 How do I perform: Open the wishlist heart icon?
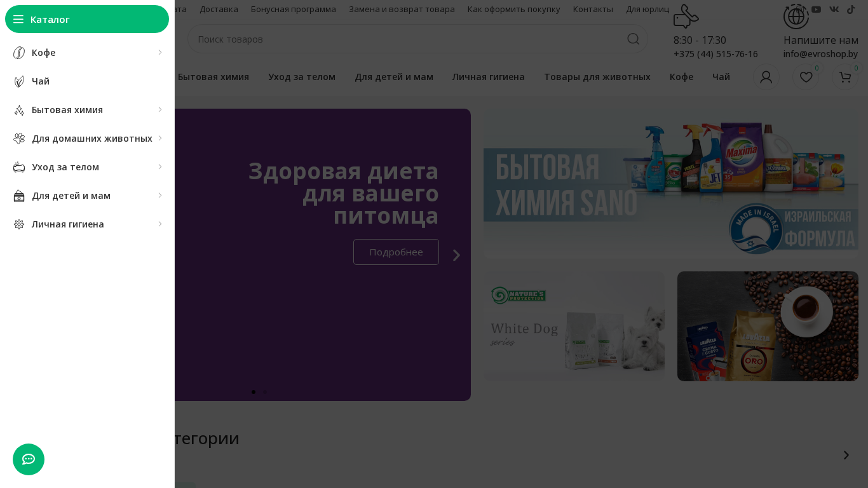[806, 77]
